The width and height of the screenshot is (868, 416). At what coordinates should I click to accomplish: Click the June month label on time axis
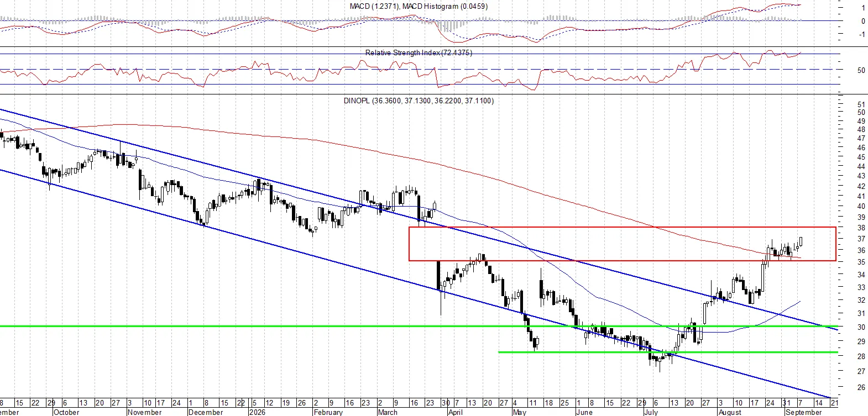click(x=584, y=412)
